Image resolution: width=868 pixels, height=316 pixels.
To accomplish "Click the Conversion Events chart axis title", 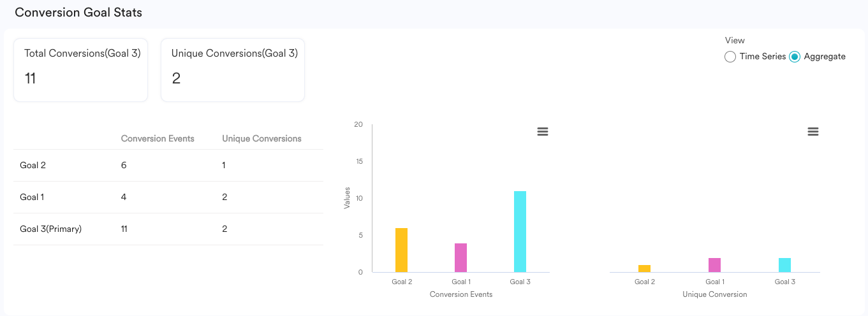I will point(461,294).
